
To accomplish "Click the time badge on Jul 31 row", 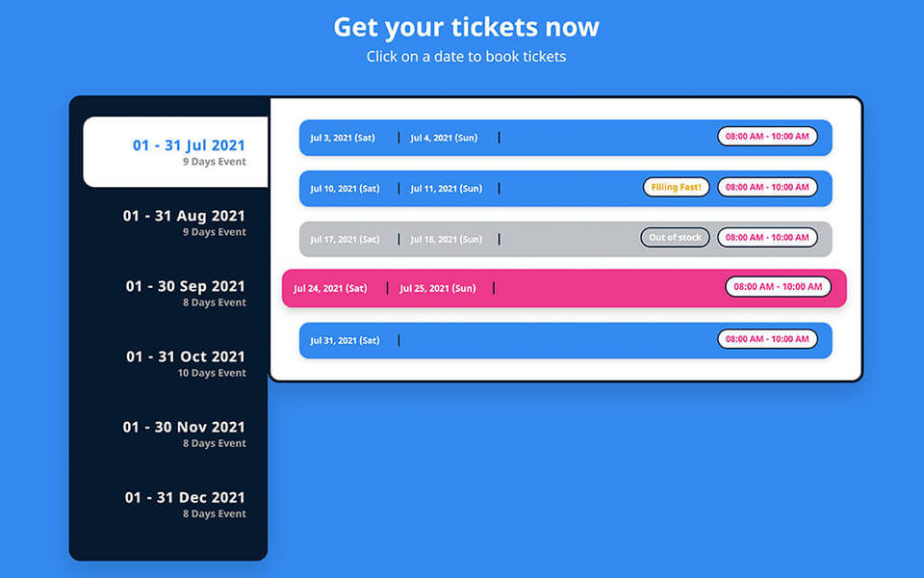I will coord(767,339).
